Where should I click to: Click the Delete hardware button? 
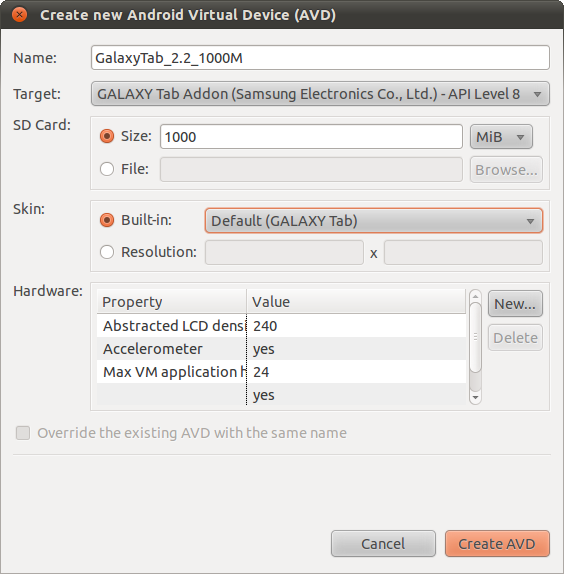point(515,338)
